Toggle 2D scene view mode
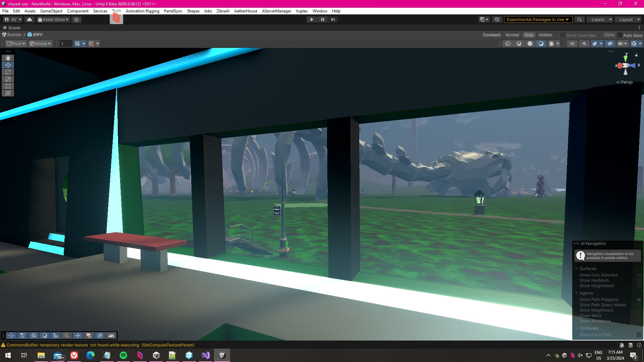This screenshot has width=644, height=362. pos(572,44)
